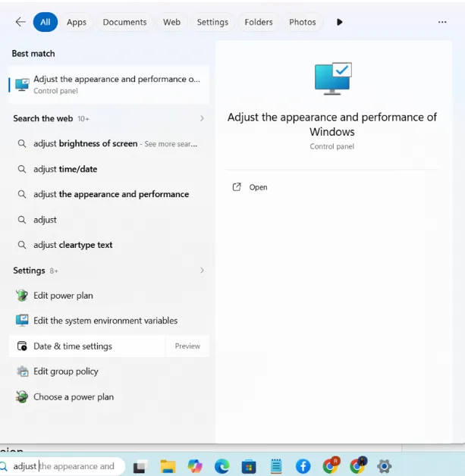Open best match Adjust the appearance and performance
Image resolution: width=465 pixels, height=476 pixels.
tap(109, 85)
